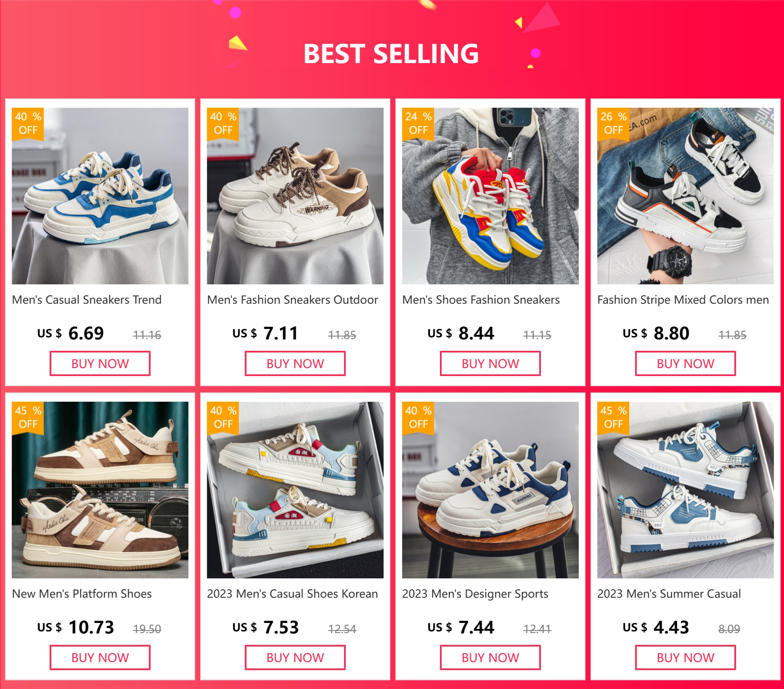
Task: Open the red, blue and yellow sneakers image
Action: (x=490, y=196)
